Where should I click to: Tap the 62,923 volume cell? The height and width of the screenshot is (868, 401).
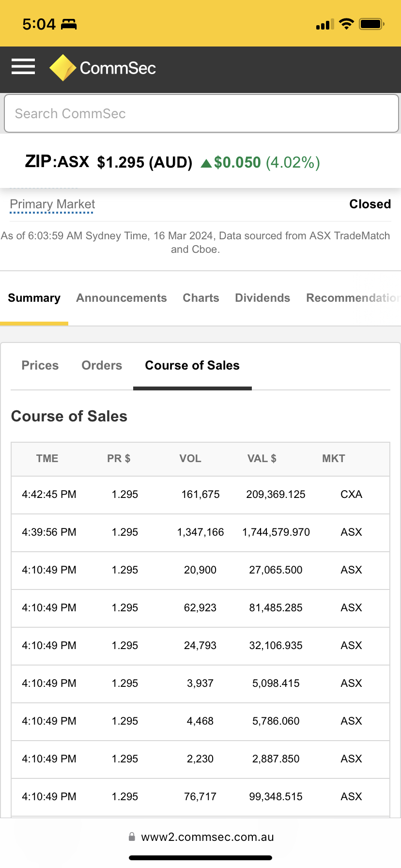point(200,608)
